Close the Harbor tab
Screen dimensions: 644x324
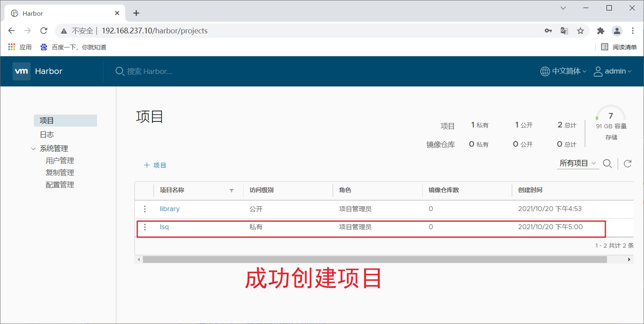(117, 13)
